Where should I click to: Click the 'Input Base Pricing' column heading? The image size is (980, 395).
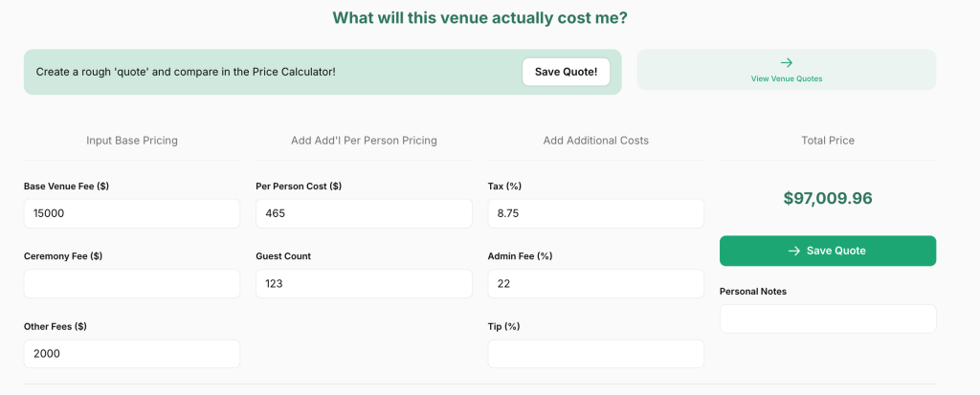point(132,141)
